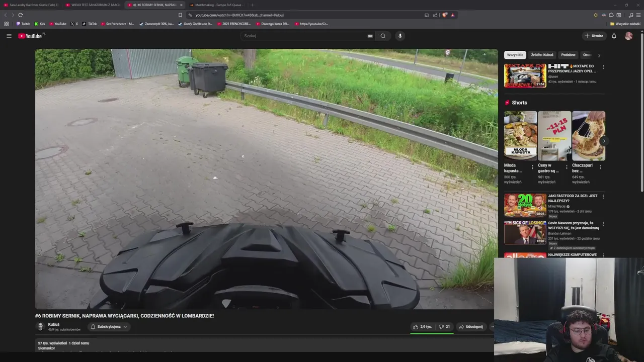Image resolution: width=644 pixels, height=362 pixels.
Task: Open the YouTube guide hamburger menu
Action: coord(9,36)
